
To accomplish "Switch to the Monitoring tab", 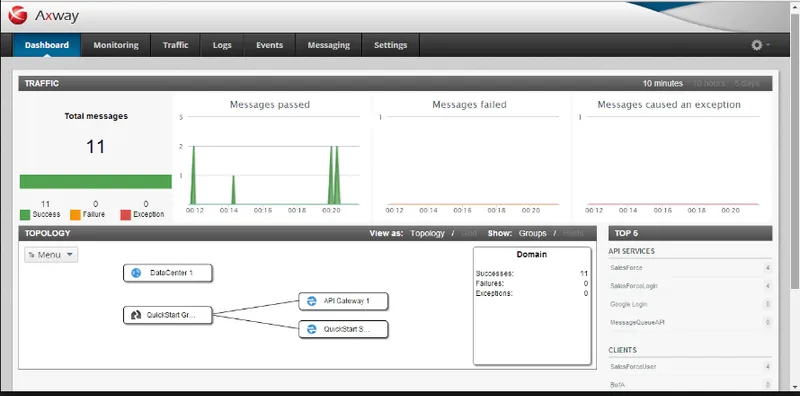I will 116,45.
